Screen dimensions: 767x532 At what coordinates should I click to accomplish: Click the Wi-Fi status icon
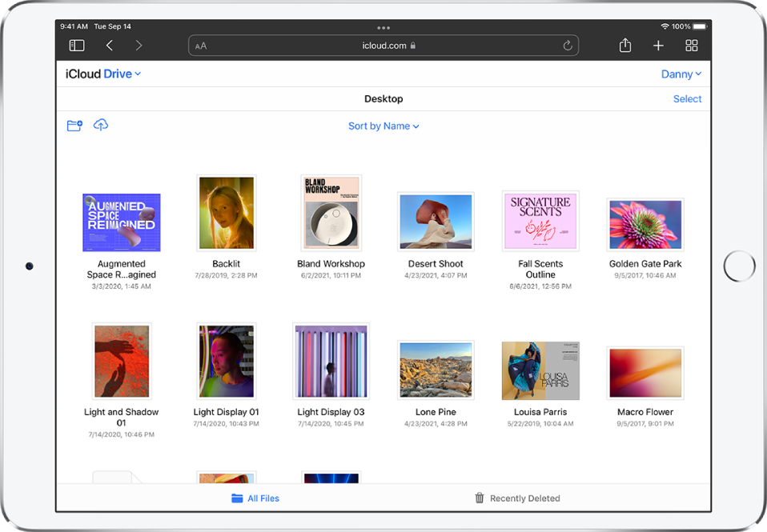[x=665, y=26]
